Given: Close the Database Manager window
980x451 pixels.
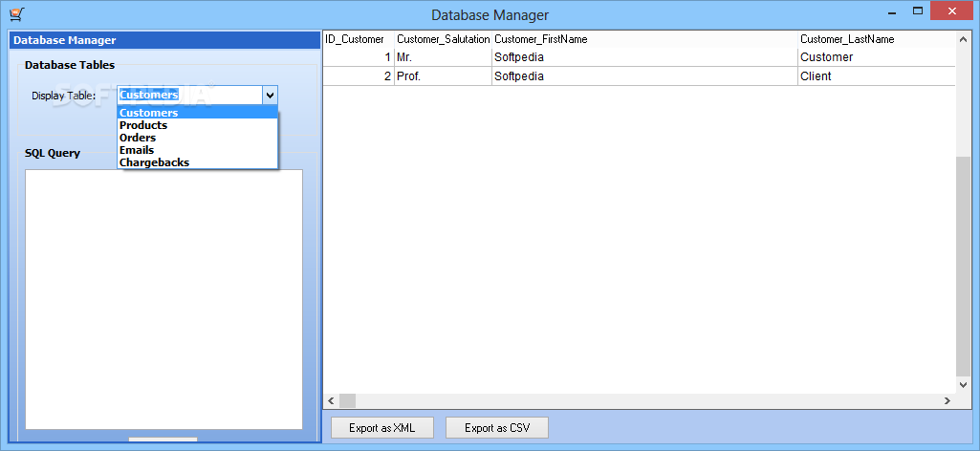Looking at the screenshot, I should [952, 11].
